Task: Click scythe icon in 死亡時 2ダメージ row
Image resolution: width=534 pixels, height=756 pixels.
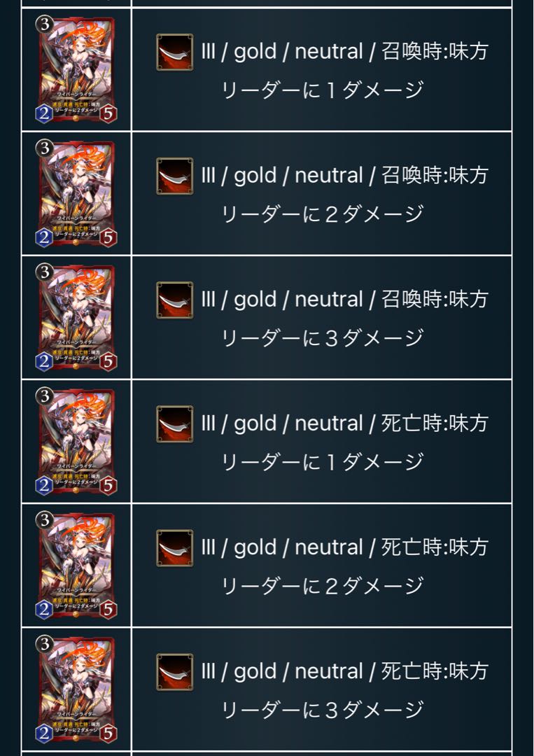Action: coord(175,547)
